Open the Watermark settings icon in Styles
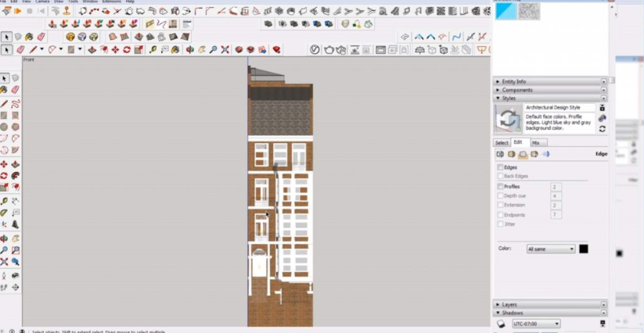 pyautogui.click(x=534, y=154)
